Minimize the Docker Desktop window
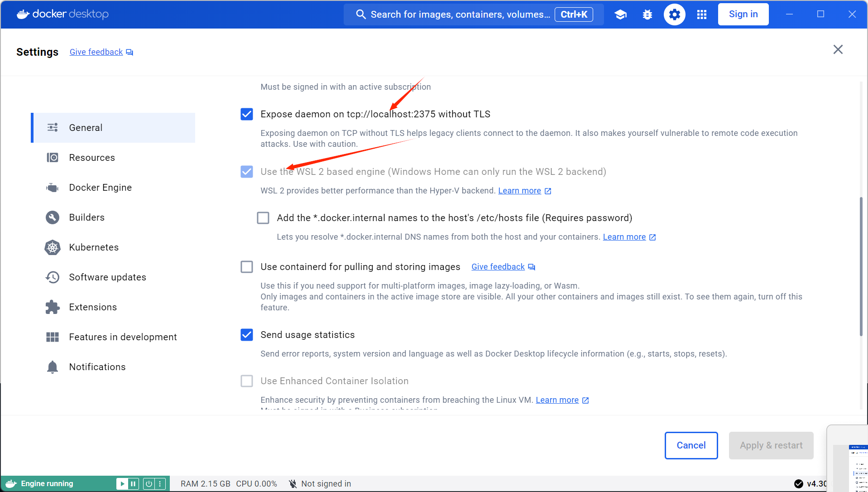 pyautogui.click(x=789, y=14)
